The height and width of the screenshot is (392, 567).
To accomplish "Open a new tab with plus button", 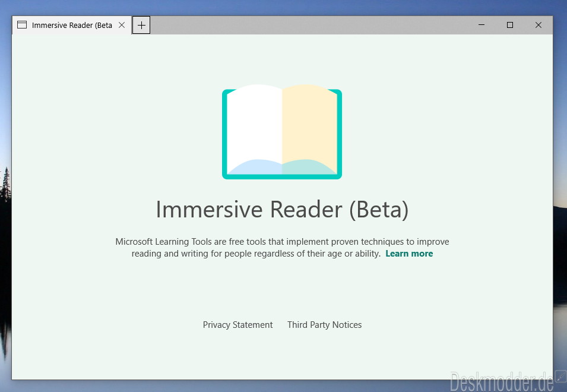I will click(141, 26).
